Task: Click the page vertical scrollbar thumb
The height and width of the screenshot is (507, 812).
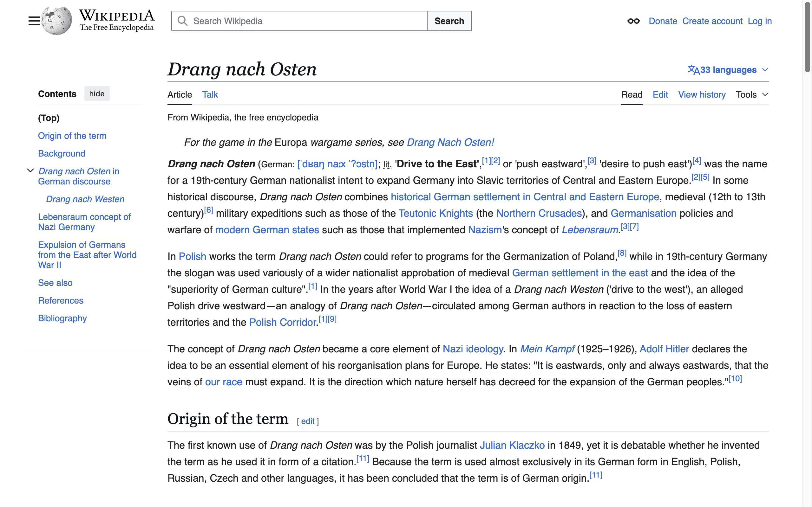Action: pyautogui.click(x=807, y=37)
